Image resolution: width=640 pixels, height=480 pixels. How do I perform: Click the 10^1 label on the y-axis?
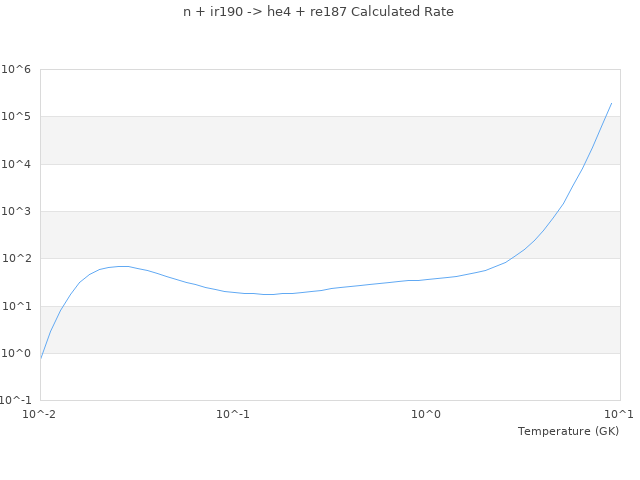[16, 306]
